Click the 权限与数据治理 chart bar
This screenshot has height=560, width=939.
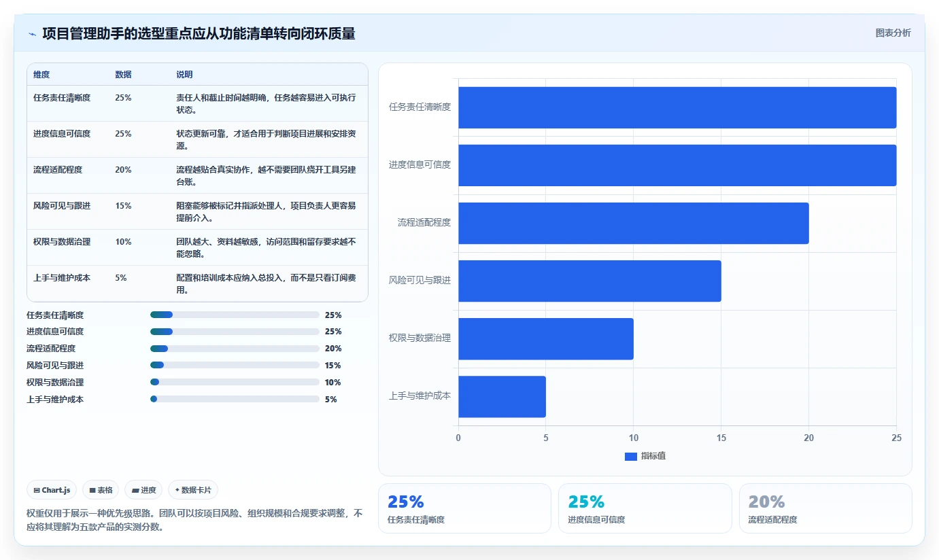coord(546,338)
